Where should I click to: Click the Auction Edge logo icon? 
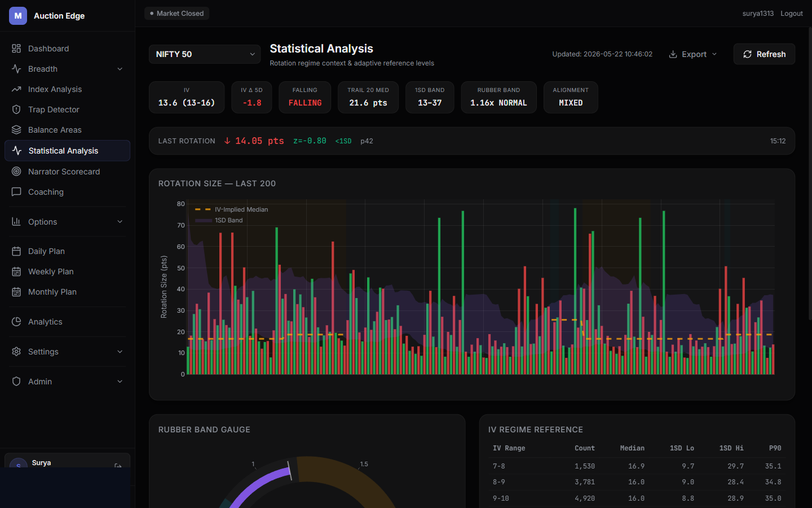coord(18,16)
